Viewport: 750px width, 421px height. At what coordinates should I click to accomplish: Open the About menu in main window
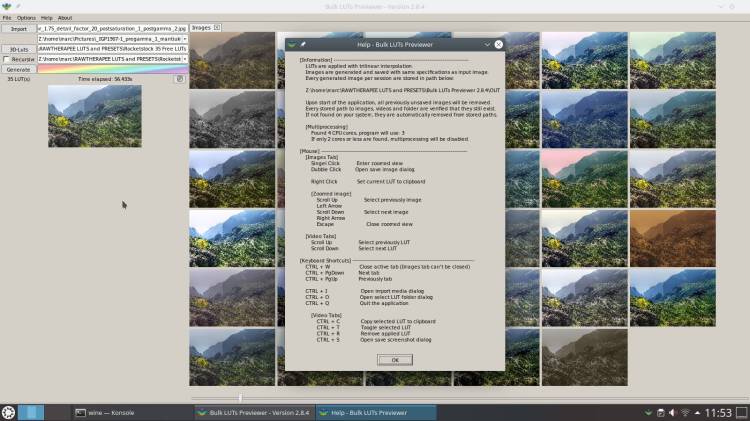click(65, 18)
